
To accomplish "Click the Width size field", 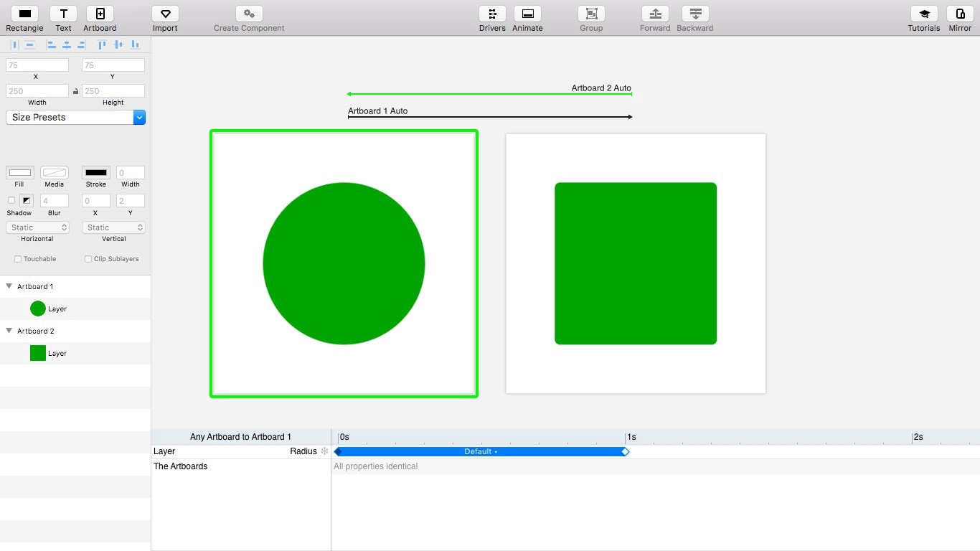I will pyautogui.click(x=37, y=91).
